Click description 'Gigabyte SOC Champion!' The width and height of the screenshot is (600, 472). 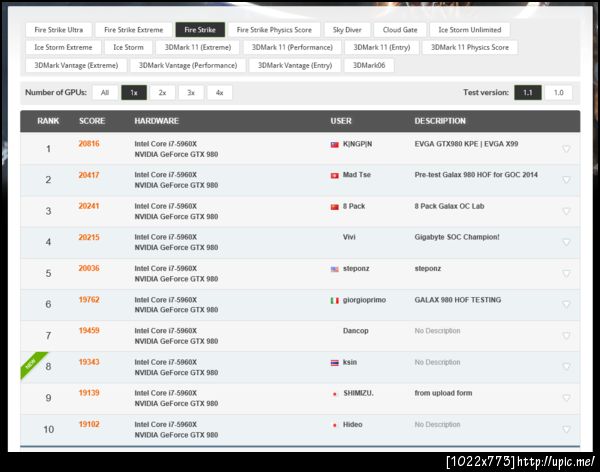457,237
